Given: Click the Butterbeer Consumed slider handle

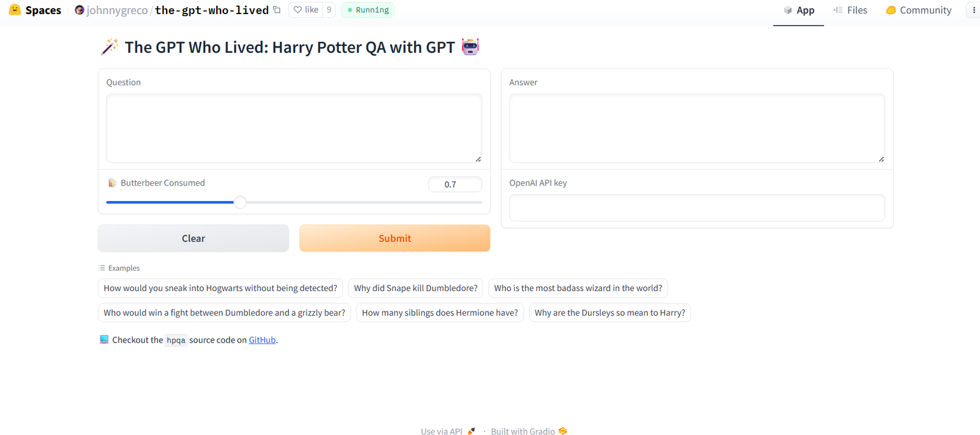Looking at the screenshot, I should [240, 202].
